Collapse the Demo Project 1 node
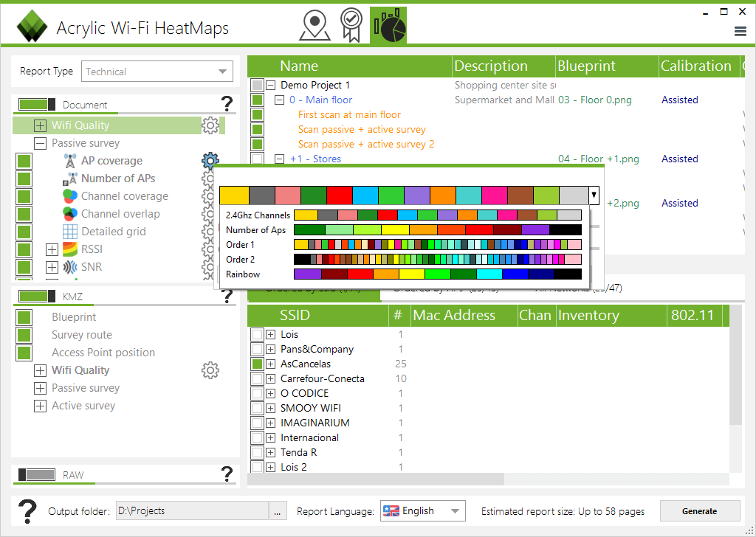Screen dimensions: 756x537 tap(271, 86)
